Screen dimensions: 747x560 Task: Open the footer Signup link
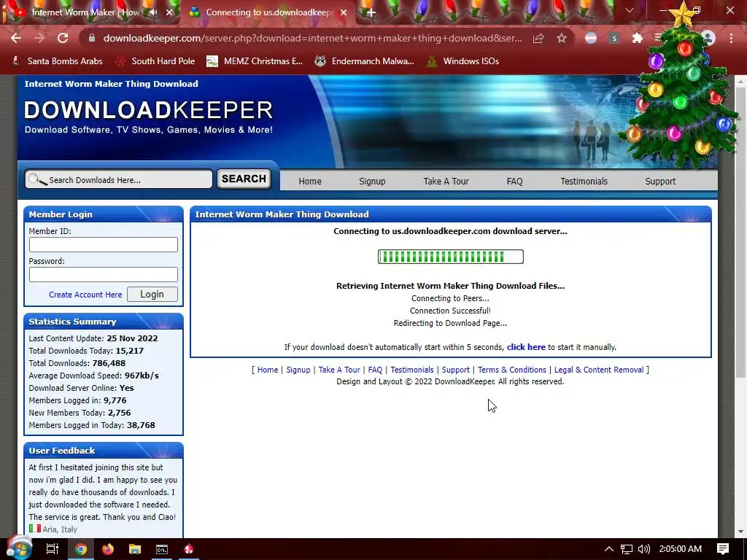(298, 370)
